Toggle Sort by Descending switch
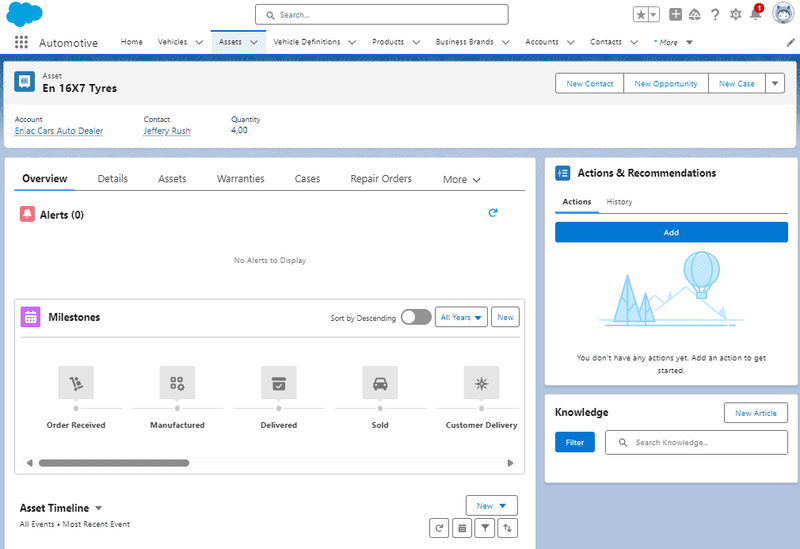The image size is (800, 549). coord(416,317)
